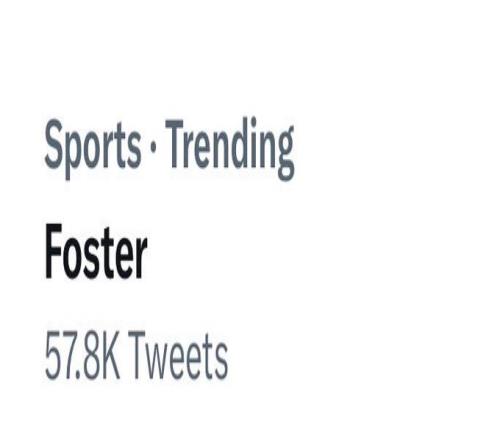Screen dimensions: 500x440
Task: Select the tweet volume line under Foster
Action: click(x=136, y=355)
